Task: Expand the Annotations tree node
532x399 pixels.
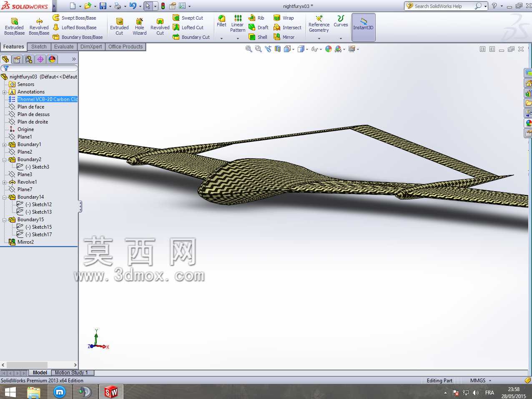Action: pyautogui.click(x=4, y=92)
